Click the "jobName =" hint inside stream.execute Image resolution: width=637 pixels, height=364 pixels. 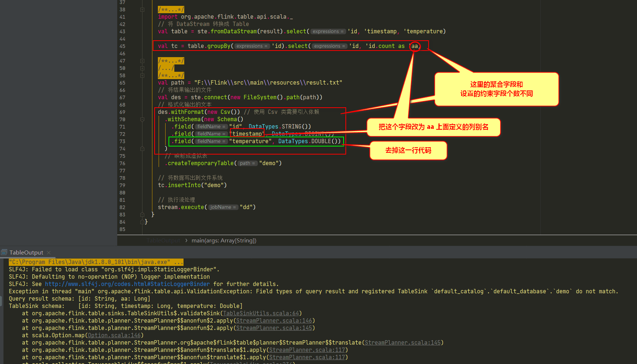(x=223, y=207)
